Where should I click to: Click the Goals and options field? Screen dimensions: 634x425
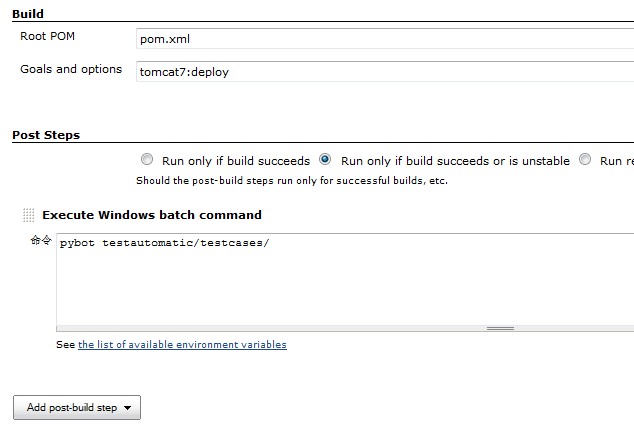[x=385, y=72]
